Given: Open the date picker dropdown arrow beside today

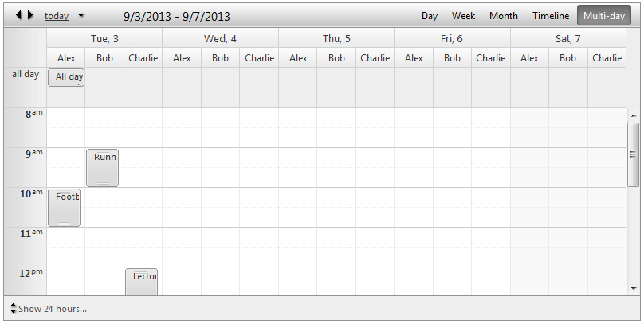Looking at the screenshot, I should pos(80,16).
